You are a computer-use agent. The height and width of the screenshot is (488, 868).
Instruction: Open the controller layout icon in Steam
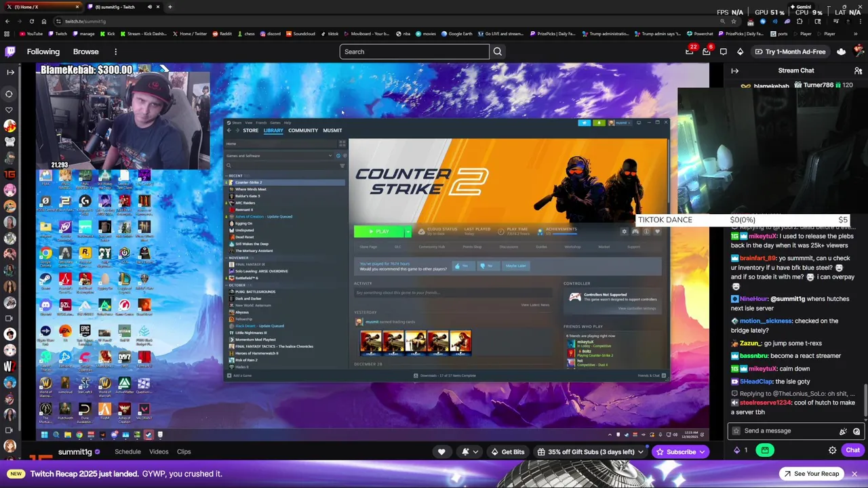(x=635, y=232)
